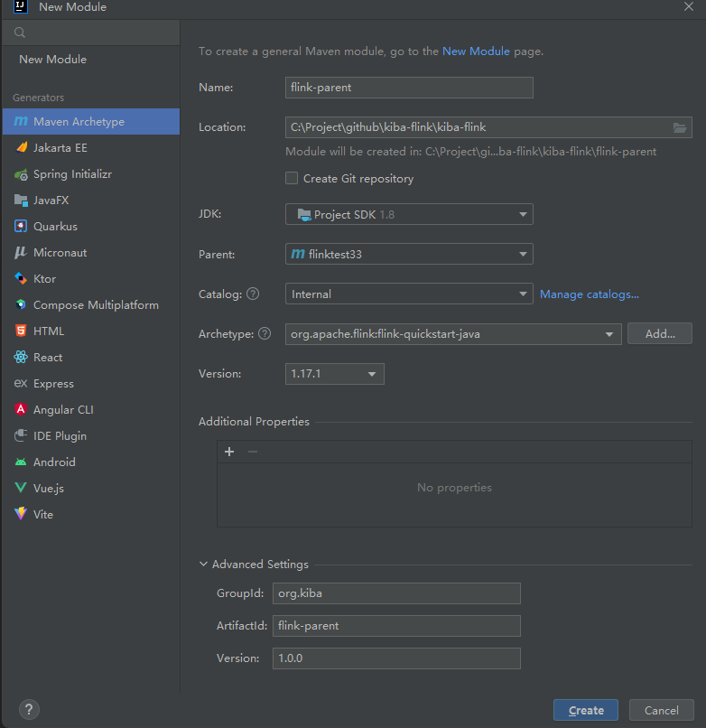Click the GroupId field org.kiba
The height and width of the screenshot is (728, 706).
coord(396,593)
